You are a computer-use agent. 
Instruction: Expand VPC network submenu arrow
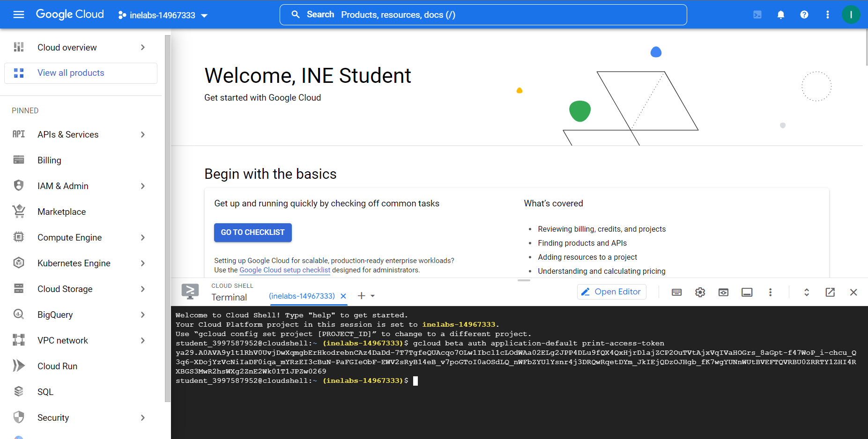tap(143, 340)
